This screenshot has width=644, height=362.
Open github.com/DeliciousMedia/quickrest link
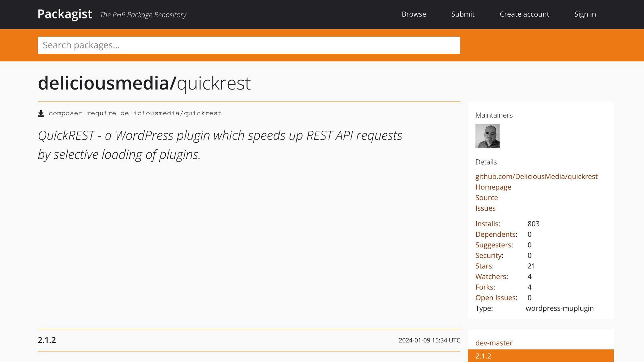click(x=536, y=177)
